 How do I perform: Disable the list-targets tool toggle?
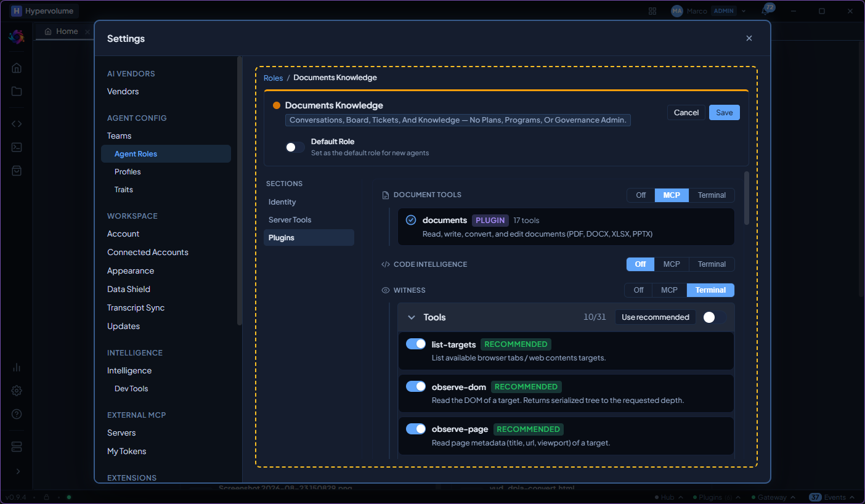[416, 344]
